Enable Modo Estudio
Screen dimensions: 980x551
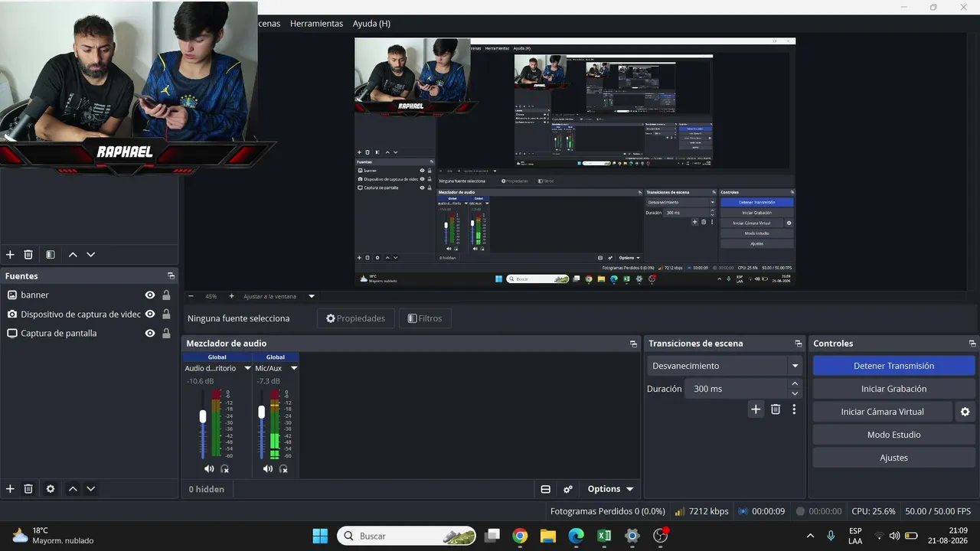(893, 435)
